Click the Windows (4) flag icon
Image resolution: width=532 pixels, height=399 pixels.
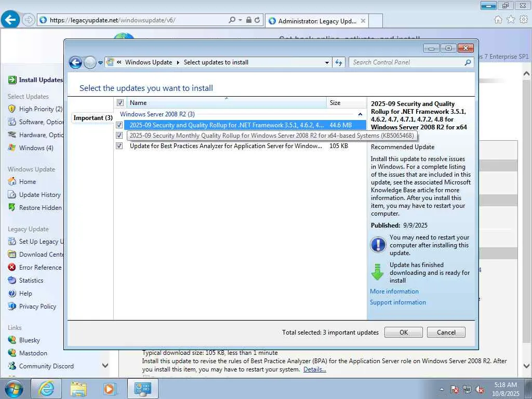tap(12, 148)
